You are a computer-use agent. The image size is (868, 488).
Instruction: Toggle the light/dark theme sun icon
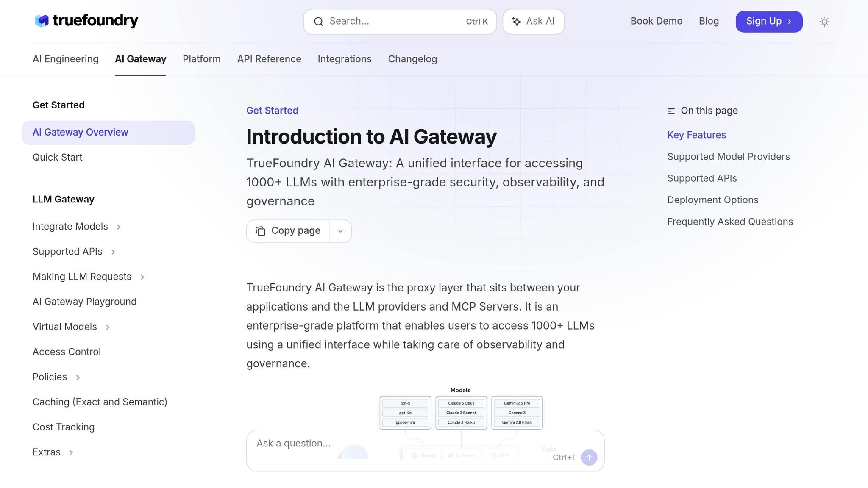[x=824, y=22]
